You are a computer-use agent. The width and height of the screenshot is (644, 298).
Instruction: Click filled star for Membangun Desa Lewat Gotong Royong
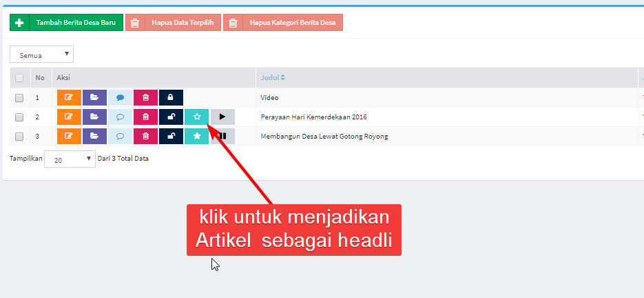click(x=196, y=137)
